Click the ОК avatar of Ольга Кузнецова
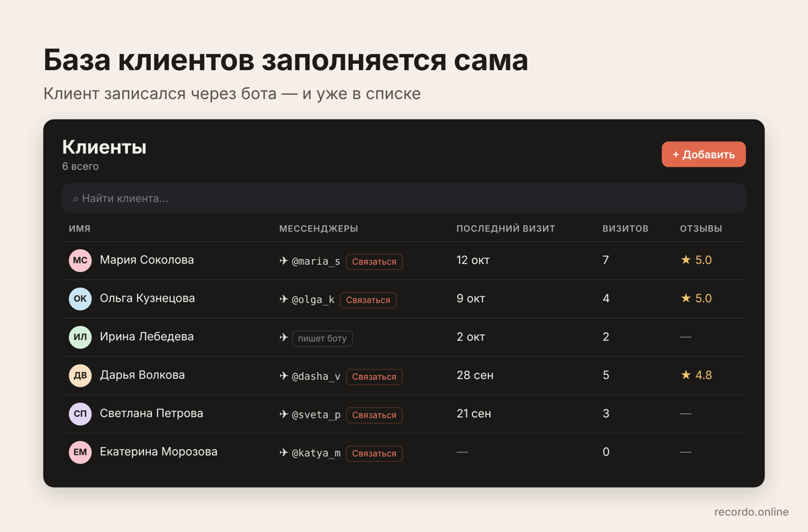The width and height of the screenshot is (808, 532). pyautogui.click(x=80, y=299)
